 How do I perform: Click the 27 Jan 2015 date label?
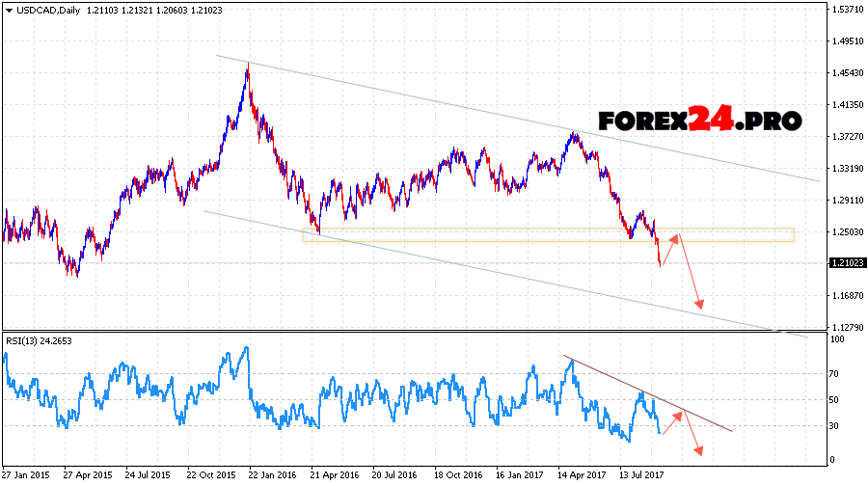coord(27,475)
